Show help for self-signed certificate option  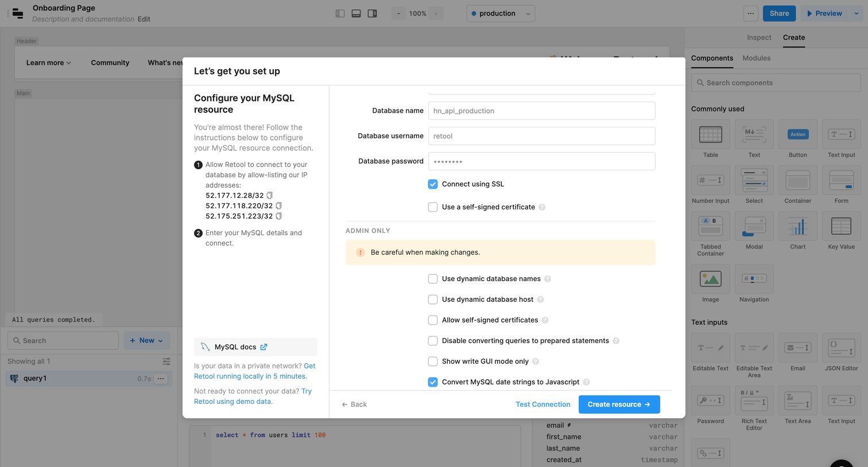click(542, 207)
